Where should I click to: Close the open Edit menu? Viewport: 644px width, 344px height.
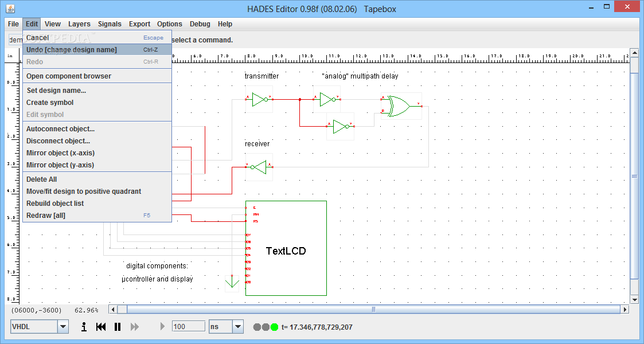(x=32, y=24)
